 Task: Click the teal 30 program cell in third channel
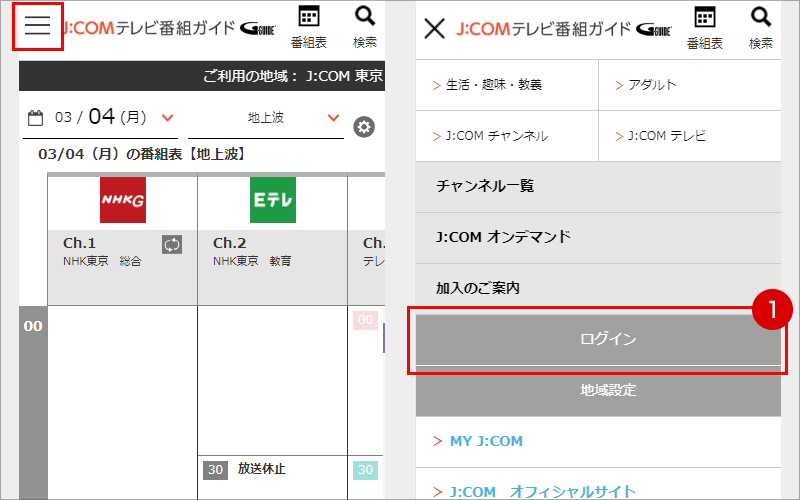365,470
